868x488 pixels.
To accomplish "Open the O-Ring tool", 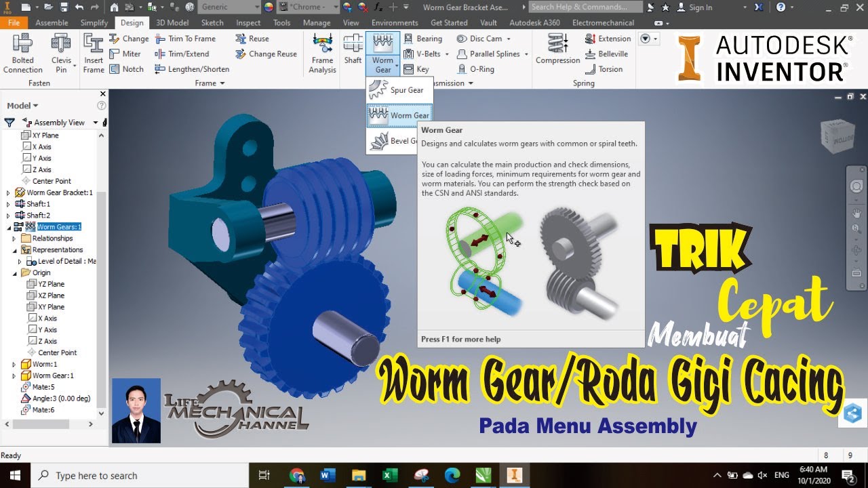I will [x=475, y=68].
